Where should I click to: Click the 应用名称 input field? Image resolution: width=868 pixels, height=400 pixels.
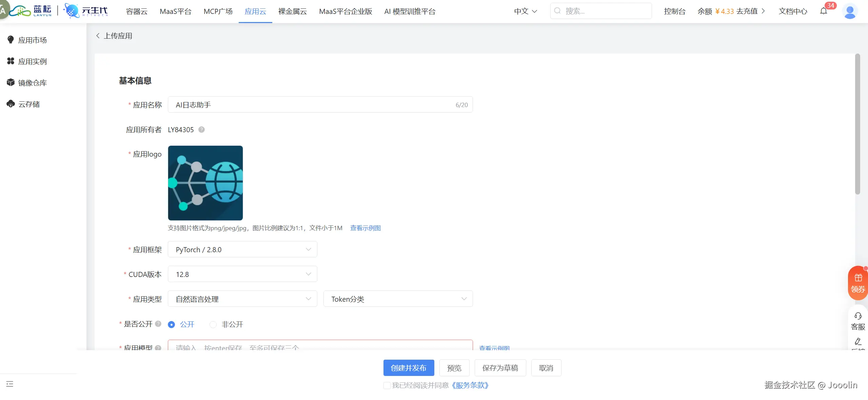(x=320, y=105)
